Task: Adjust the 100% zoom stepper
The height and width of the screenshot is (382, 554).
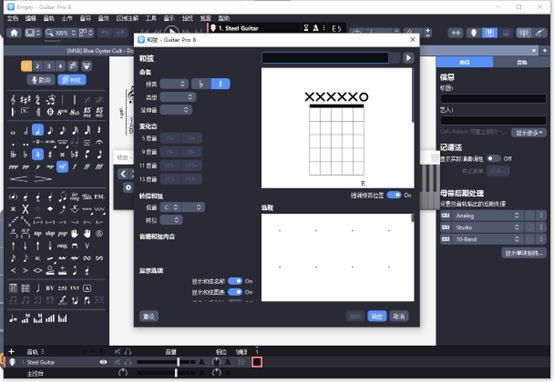Action: (x=73, y=33)
